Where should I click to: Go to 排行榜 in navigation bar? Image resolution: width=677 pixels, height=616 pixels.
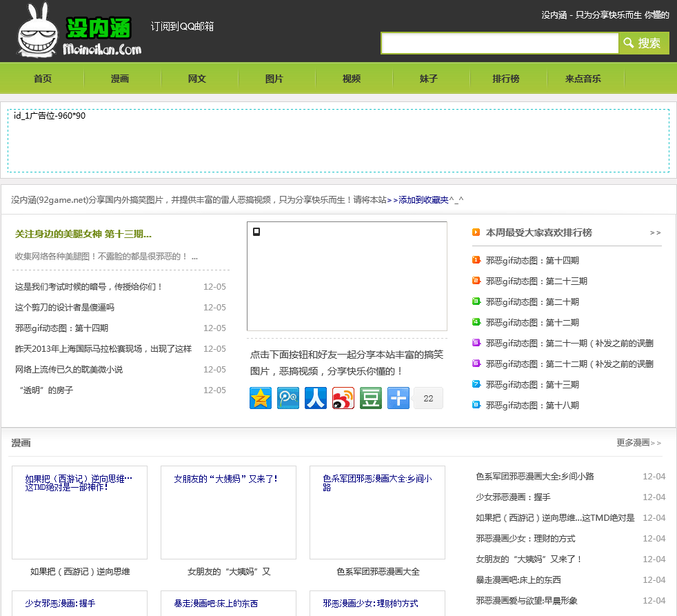point(506,79)
